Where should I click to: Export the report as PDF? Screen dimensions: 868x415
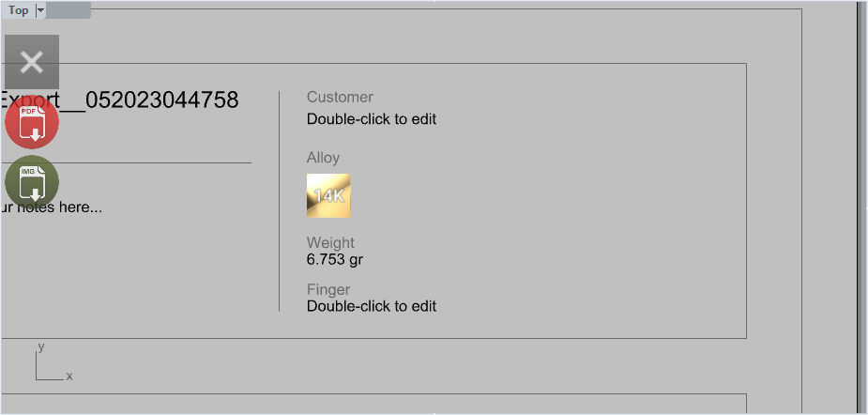(x=32, y=123)
